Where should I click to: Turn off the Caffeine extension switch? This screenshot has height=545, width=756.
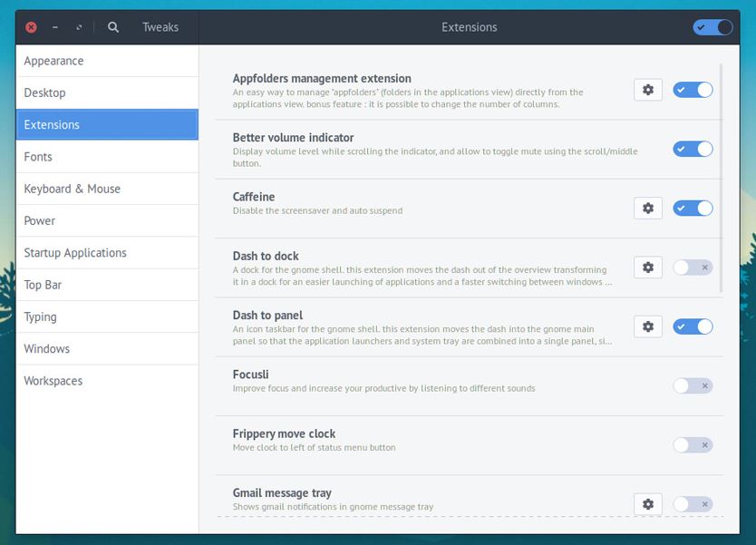coord(693,209)
